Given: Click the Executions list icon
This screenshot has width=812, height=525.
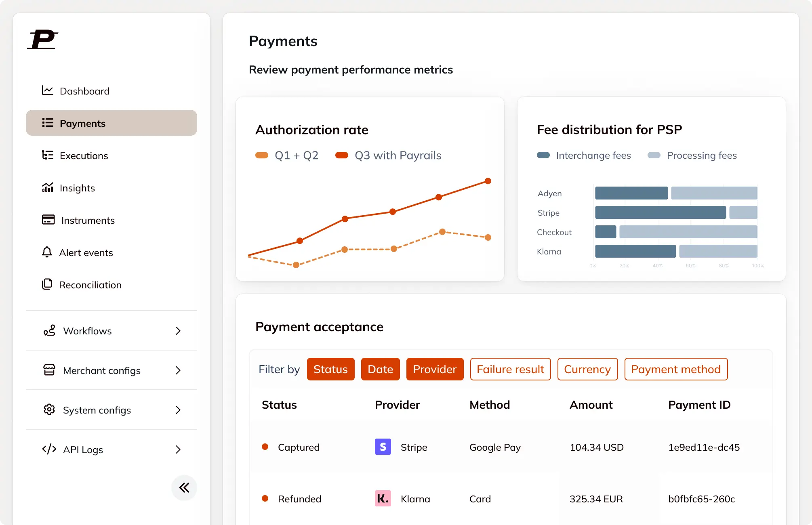Looking at the screenshot, I should 47,155.
